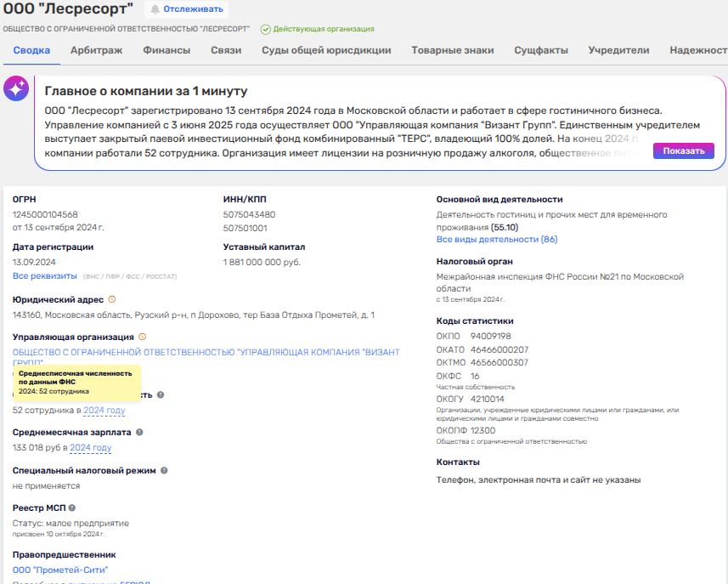Image resolution: width=728 pixels, height=584 pixels.
Task: Open the history clock icon near Управляющая организация
Action: (142, 337)
